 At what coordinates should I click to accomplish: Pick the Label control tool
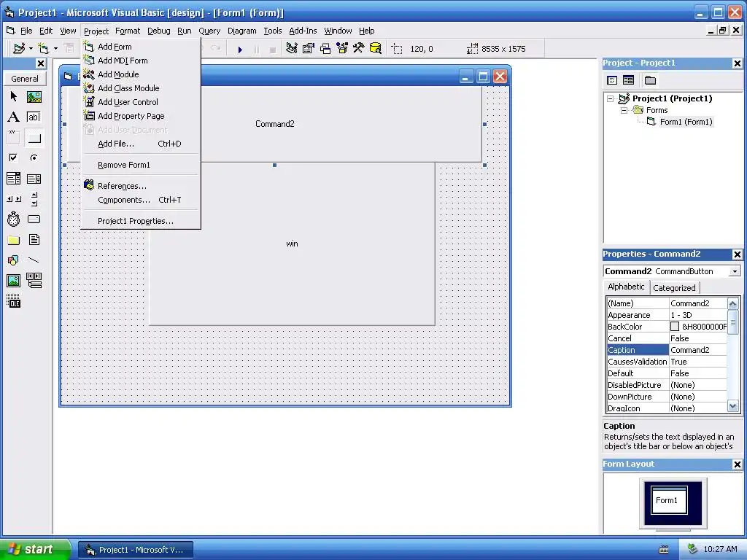(x=13, y=117)
